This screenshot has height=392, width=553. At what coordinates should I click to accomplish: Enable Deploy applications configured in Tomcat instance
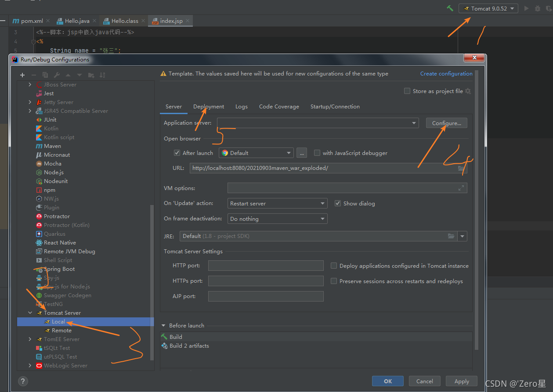coord(334,266)
